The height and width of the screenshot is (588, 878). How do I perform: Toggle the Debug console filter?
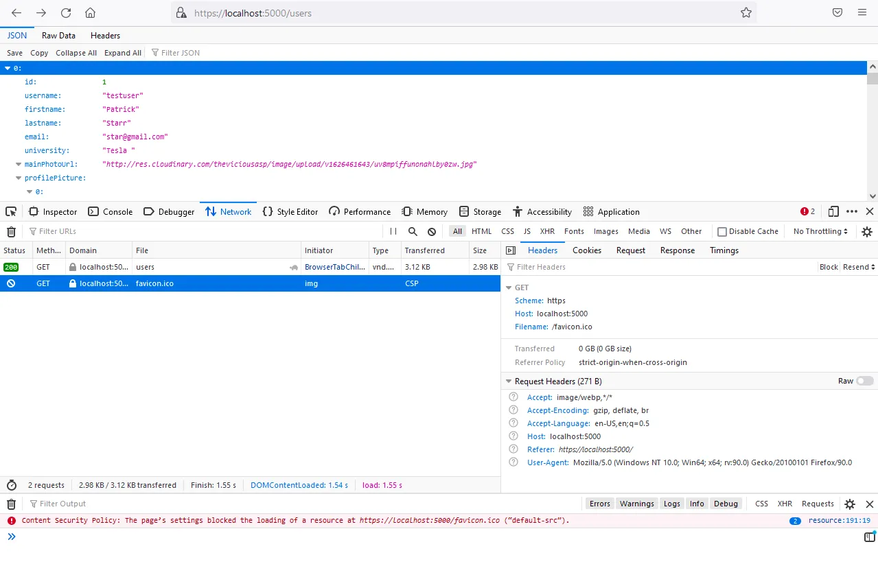726,504
